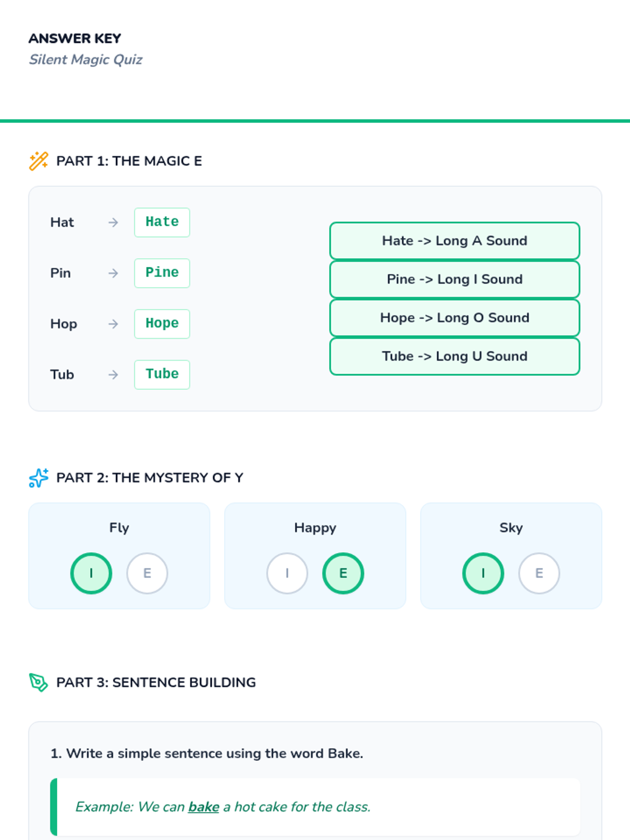The image size is (630, 840).
Task: Click the magic wand icon beside Part 1
Action: (38, 161)
